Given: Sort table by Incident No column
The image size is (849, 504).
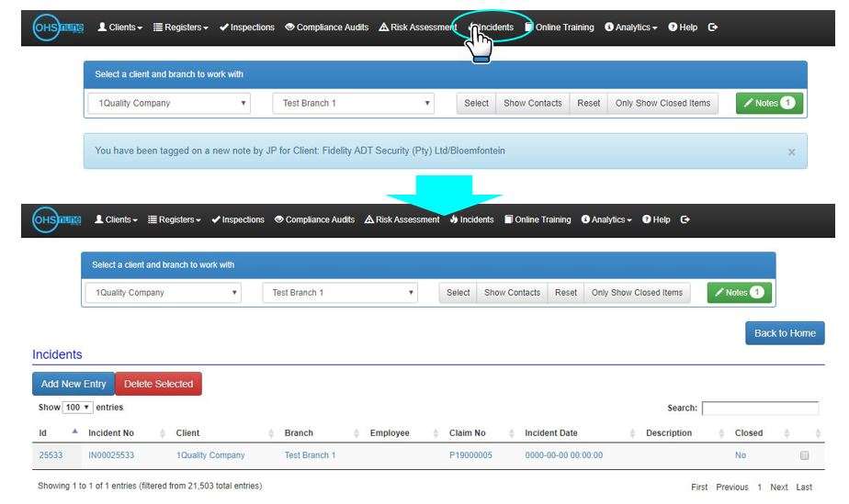Looking at the screenshot, I should (126, 432).
